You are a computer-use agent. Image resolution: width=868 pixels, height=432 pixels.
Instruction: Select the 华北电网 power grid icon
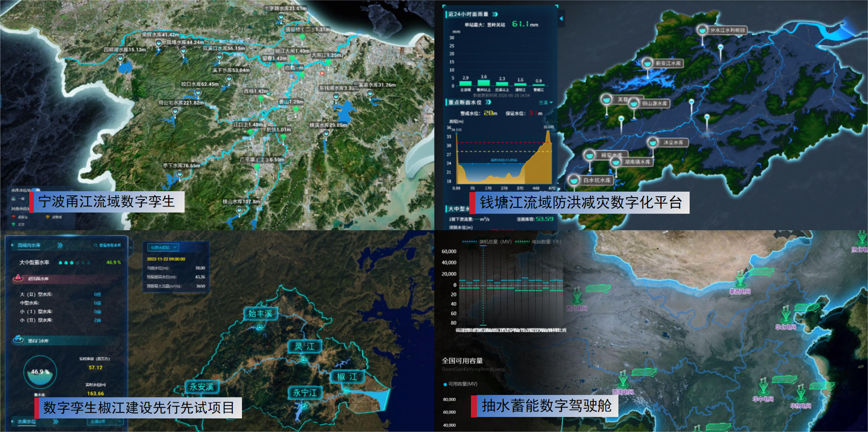786,313
